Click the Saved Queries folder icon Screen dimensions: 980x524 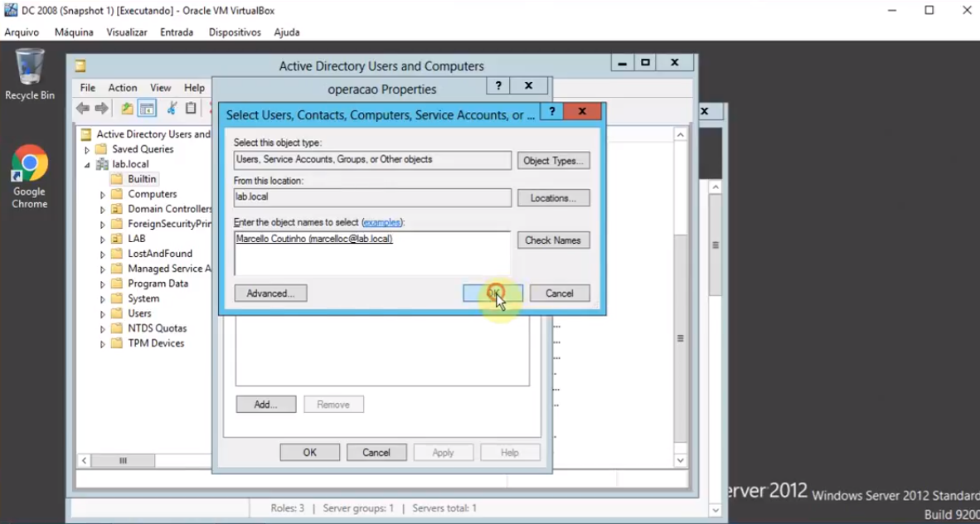[101, 148]
